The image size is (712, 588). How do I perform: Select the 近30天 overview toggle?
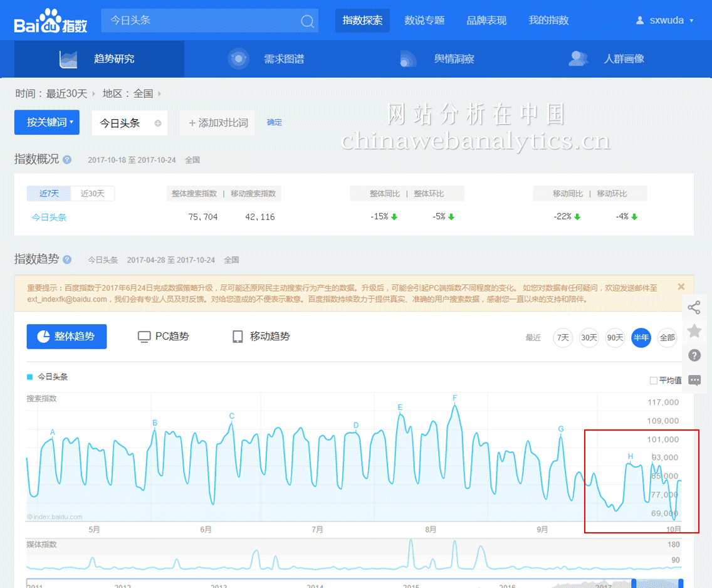pyautogui.click(x=92, y=193)
